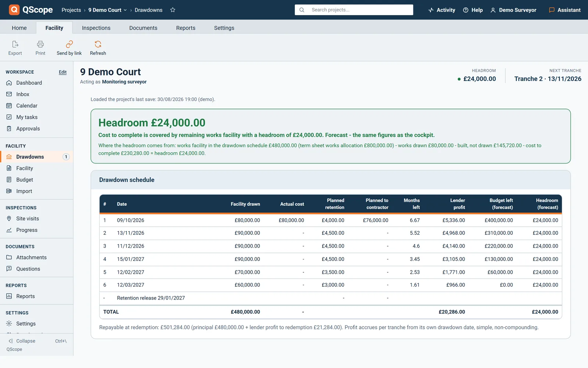588x368 pixels.
Task: Open the Assistant panel
Action: [x=565, y=10]
